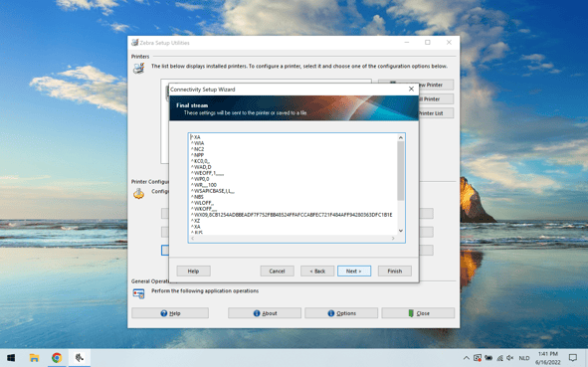Open the Action Center notifications icon
The image size is (588, 367).
point(573,358)
